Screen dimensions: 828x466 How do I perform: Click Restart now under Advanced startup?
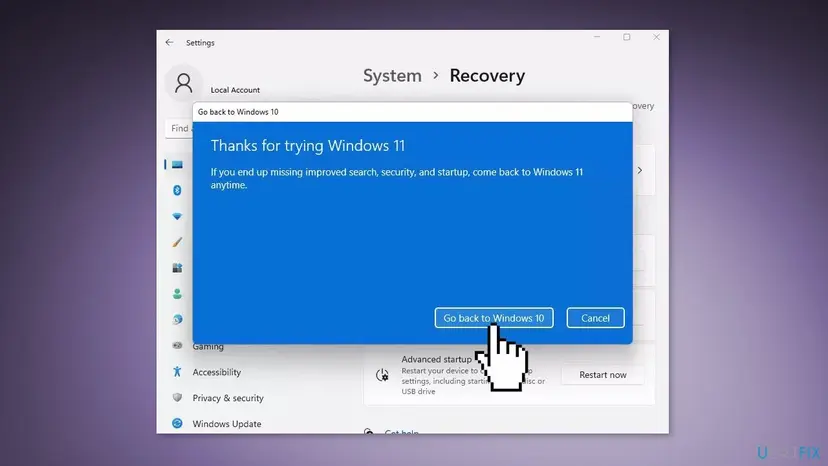click(603, 375)
